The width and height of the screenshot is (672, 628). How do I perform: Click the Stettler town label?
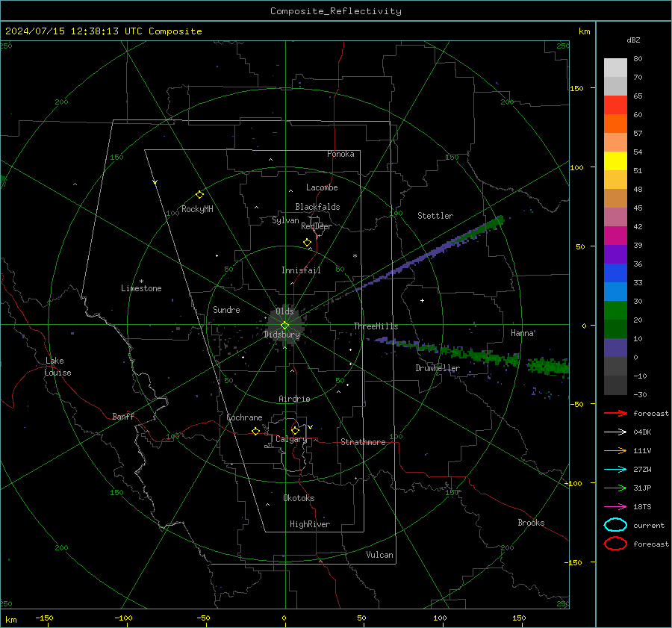pyautogui.click(x=435, y=216)
